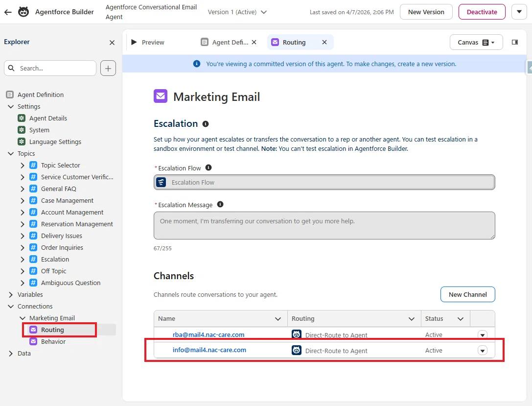Click the System gear icon
532x406 pixels.
click(x=22, y=130)
